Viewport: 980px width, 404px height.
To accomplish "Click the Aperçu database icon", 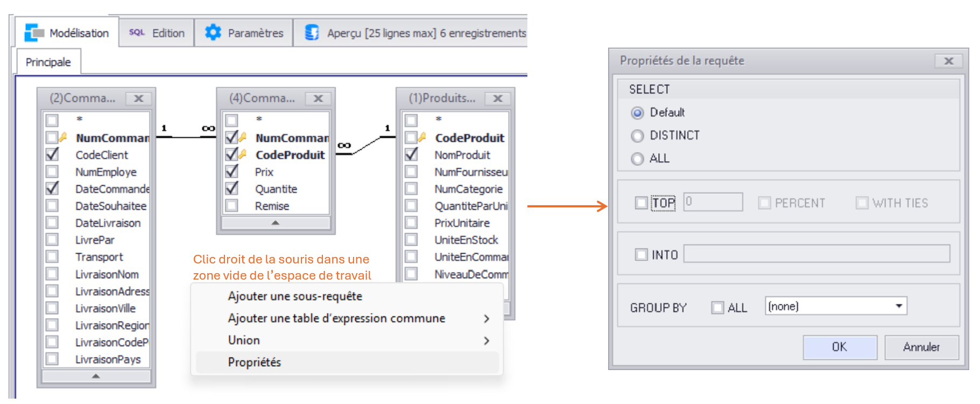I will 312,33.
